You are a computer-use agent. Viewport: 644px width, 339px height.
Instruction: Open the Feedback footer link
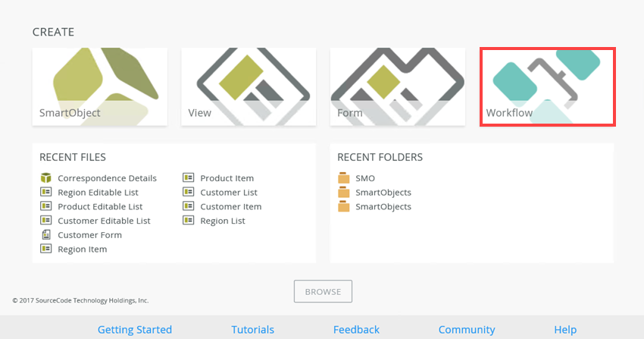(356, 330)
